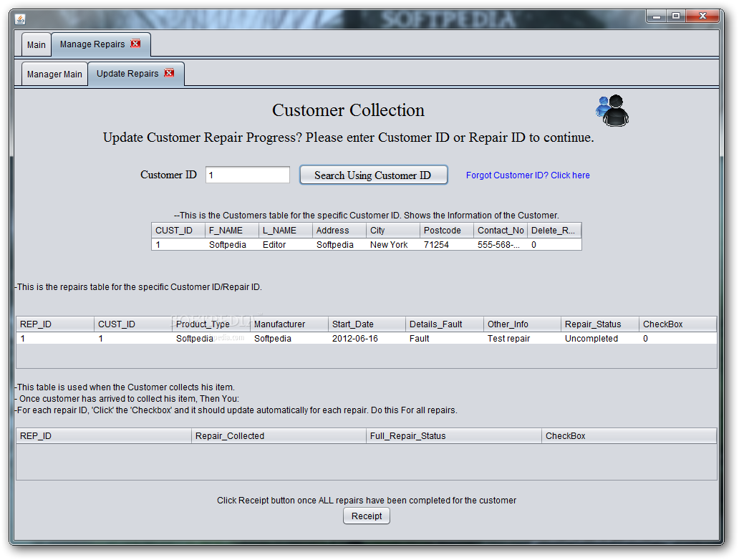This screenshot has height=560, width=739.
Task: Click CUST_ID header in Customers table
Action: coord(178,230)
